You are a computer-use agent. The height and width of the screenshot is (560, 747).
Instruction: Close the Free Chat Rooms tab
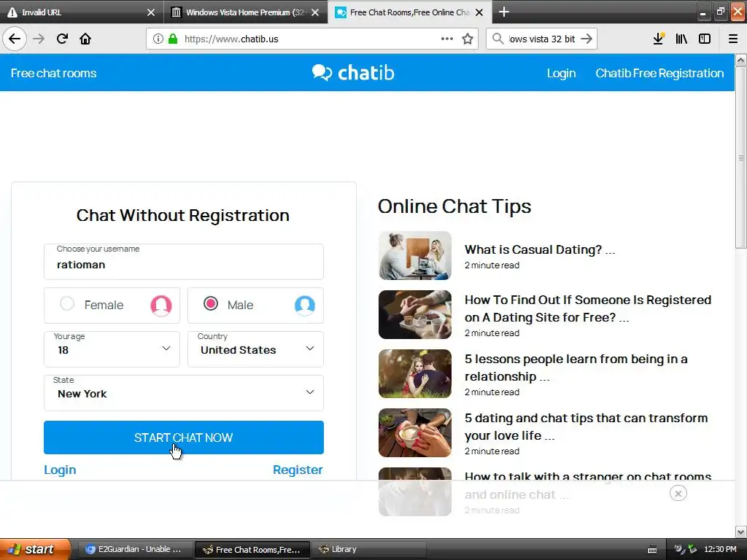point(479,12)
